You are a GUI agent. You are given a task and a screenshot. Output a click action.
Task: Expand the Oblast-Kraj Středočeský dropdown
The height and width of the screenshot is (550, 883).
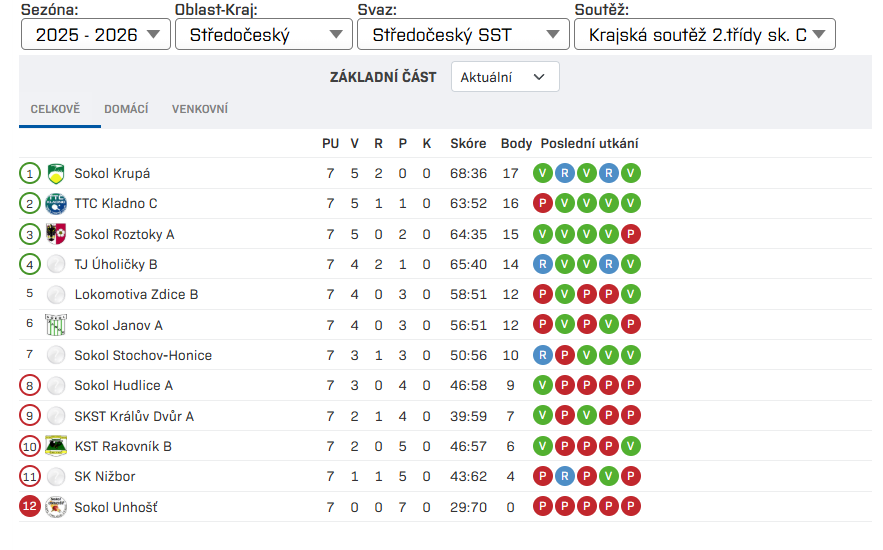(263, 35)
